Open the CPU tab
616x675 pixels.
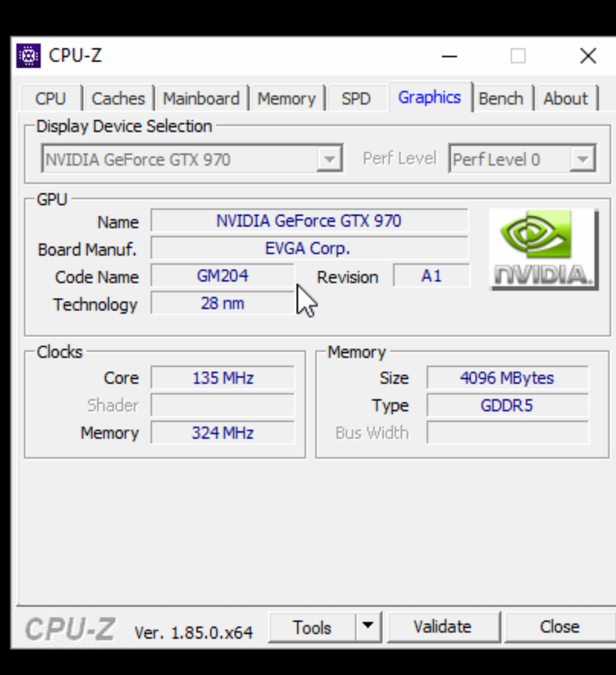point(50,98)
